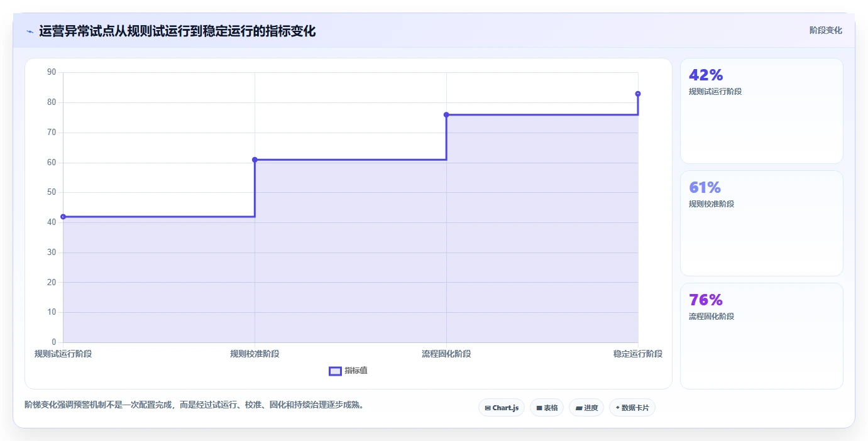Click the data point at value 42
The width and height of the screenshot is (868, 441).
[63, 217]
